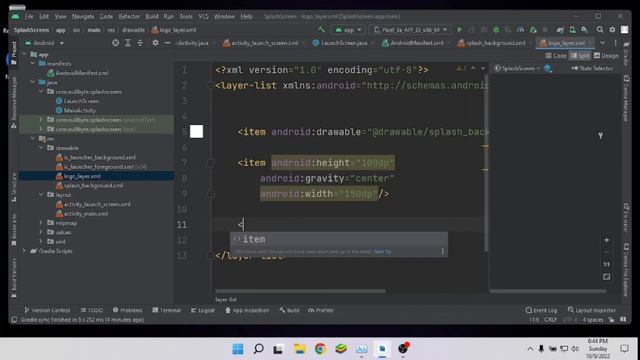Zoom in the design preview with plus icon

point(607,240)
